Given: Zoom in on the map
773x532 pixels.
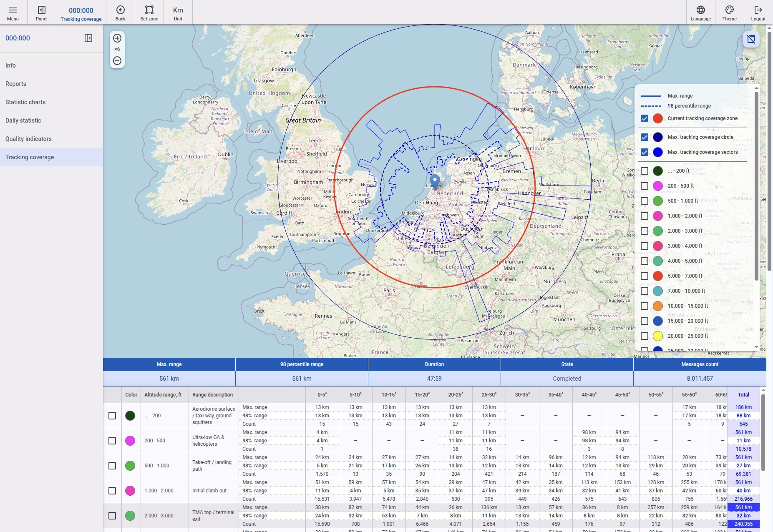Looking at the screenshot, I should (x=117, y=38).
